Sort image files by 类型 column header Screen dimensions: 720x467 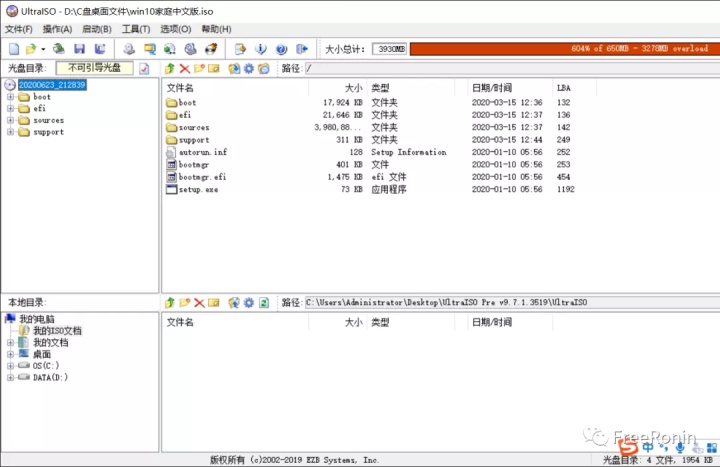click(411, 88)
